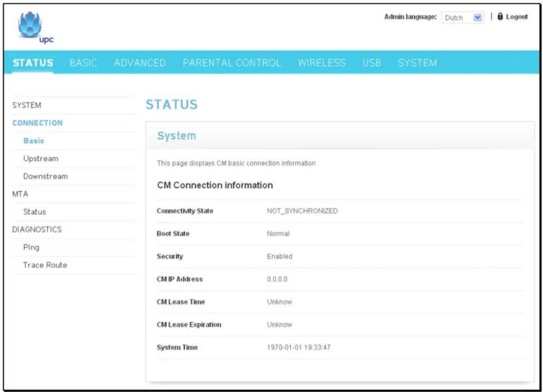The image size is (543, 392).
Task: Open the SYSTEM tab in top bar
Action: pyautogui.click(x=417, y=63)
